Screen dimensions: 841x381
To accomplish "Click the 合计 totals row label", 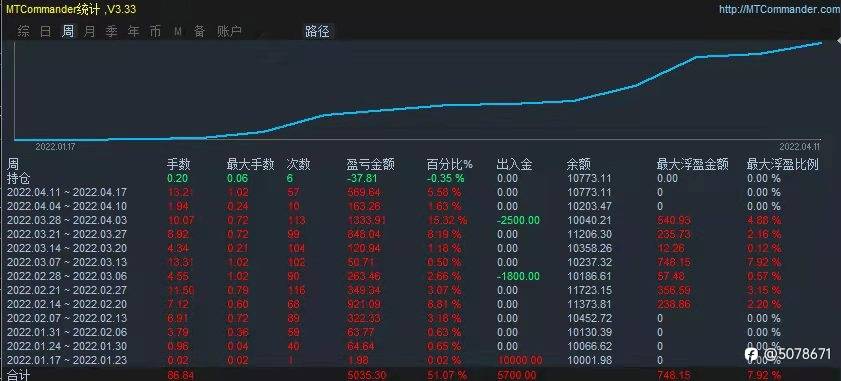I will pos(18,375).
